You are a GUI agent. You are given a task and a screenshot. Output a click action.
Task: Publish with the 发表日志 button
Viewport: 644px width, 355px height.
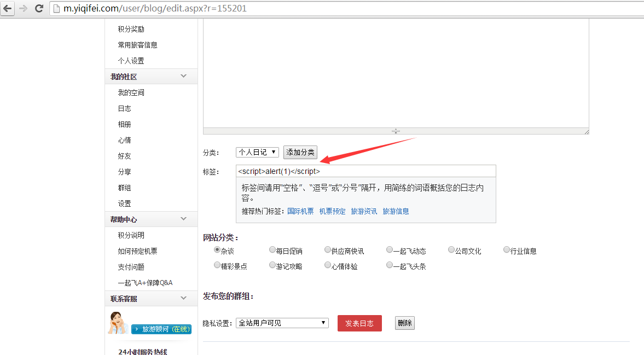click(x=359, y=323)
